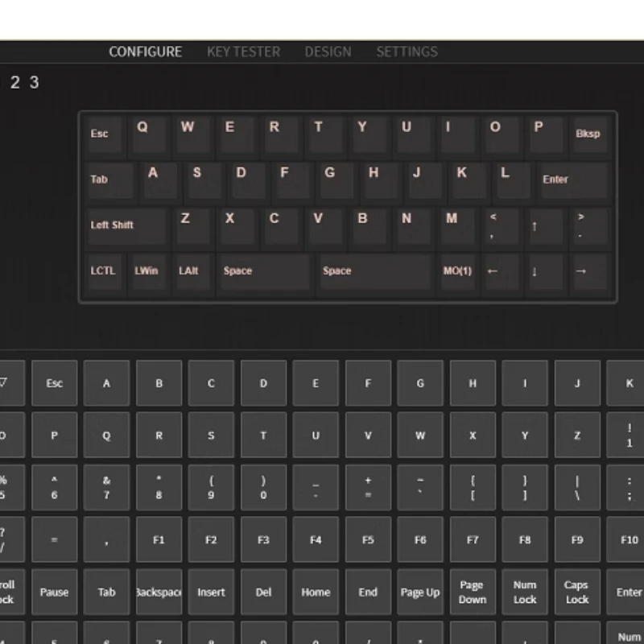Select the T key on the keyboard layout
Viewport: 644px width, 644px height.
(325, 134)
